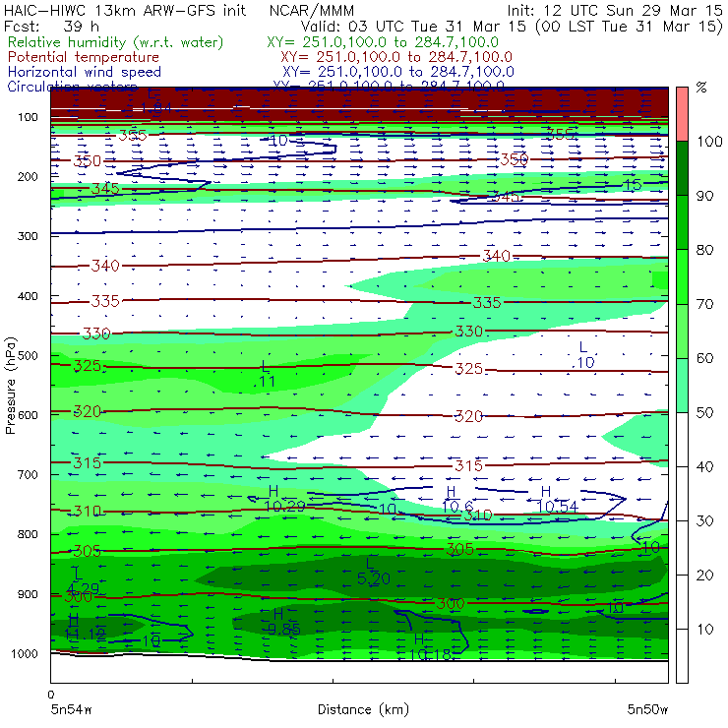Click the 60–70% light green colorbar segment
Image resolution: width=728 pixels, height=728 pixels.
pyautogui.click(x=682, y=331)
